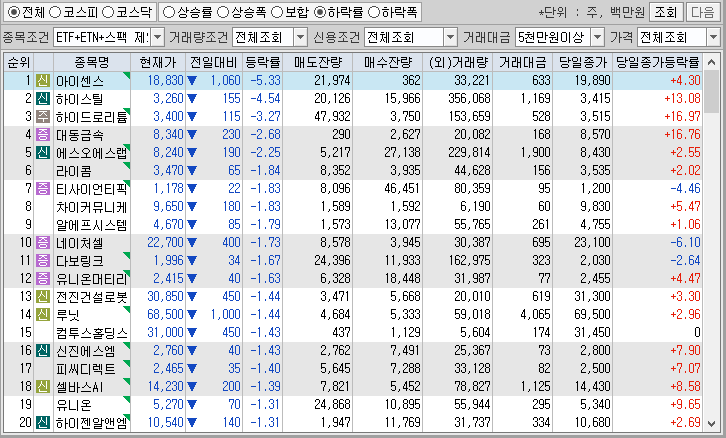Image resolution: width=726 pixels, height=438 pixels.
Task: Click the vertical scrollbar thumb
Action: (x=711, y=91)
